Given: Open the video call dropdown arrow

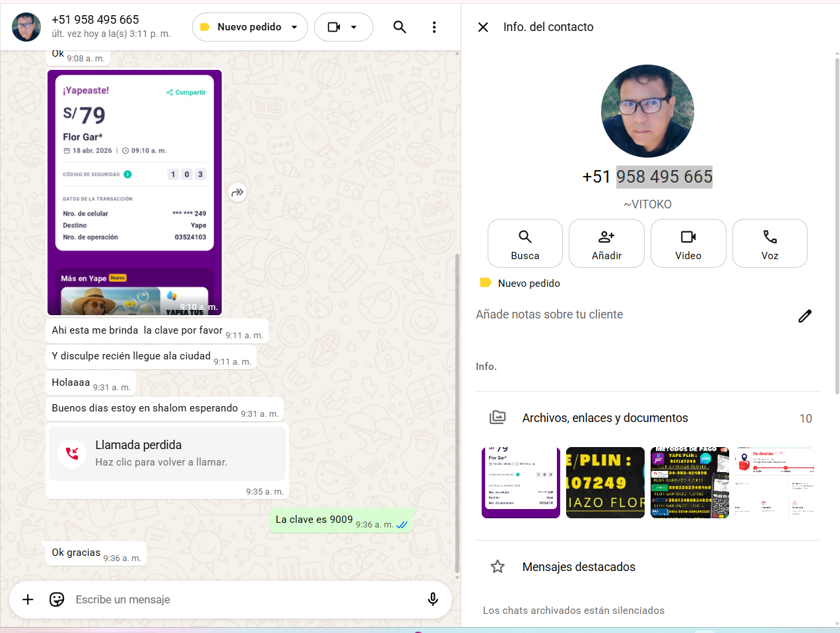Looking at the screenshot, I should click(x=354, y=27).
